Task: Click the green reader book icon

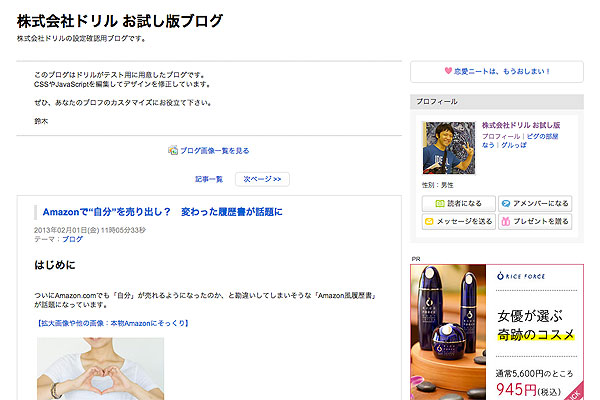Action: coord(440,203)
